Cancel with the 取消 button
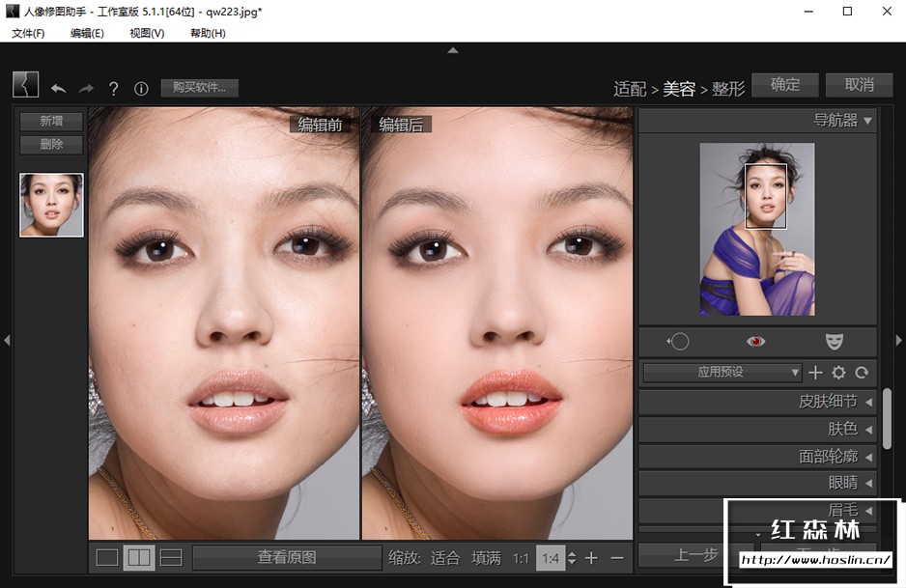 [860, 84]
